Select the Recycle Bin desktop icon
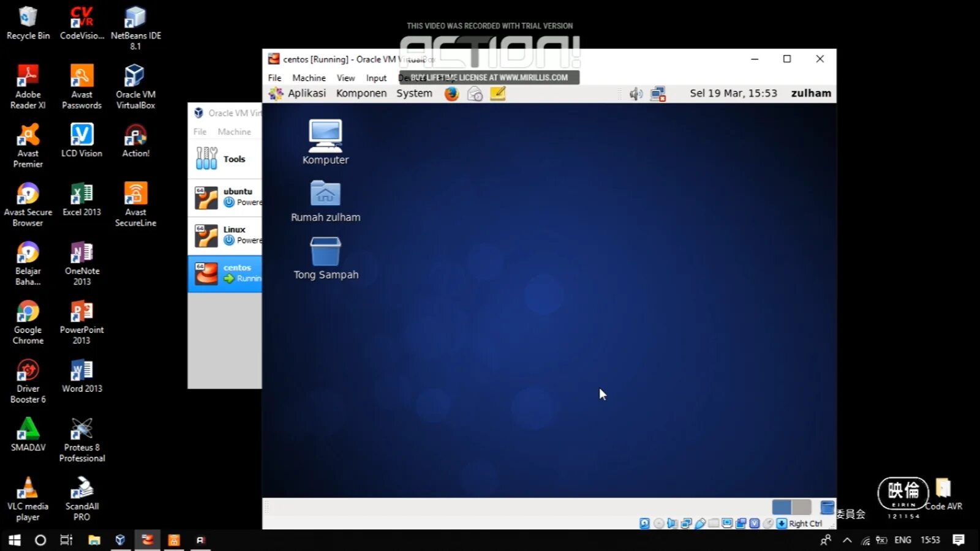Image resolution: width=980 pixels, height=551 pixels. (28, 23)
